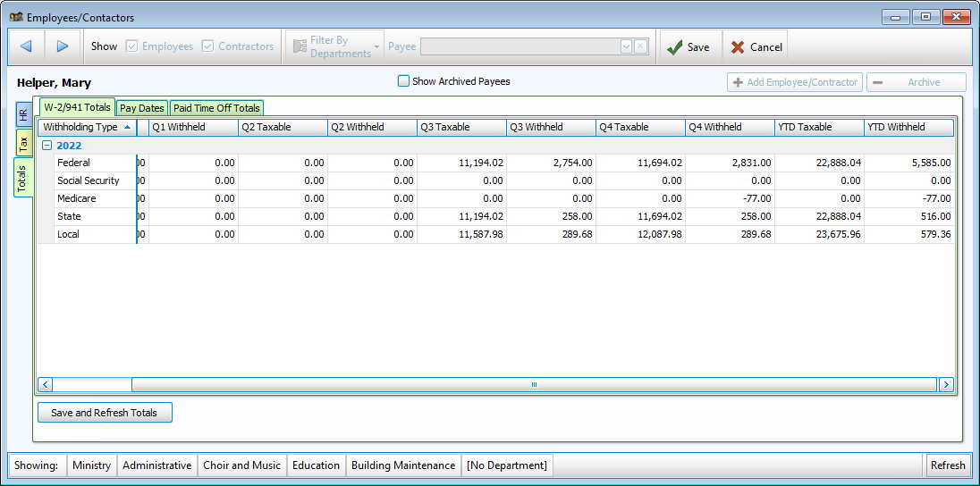Image resolution: width=980 pixels, height=486 pixels.
Task: Click Save and Refresh Totals button
Action: (105, 413)
